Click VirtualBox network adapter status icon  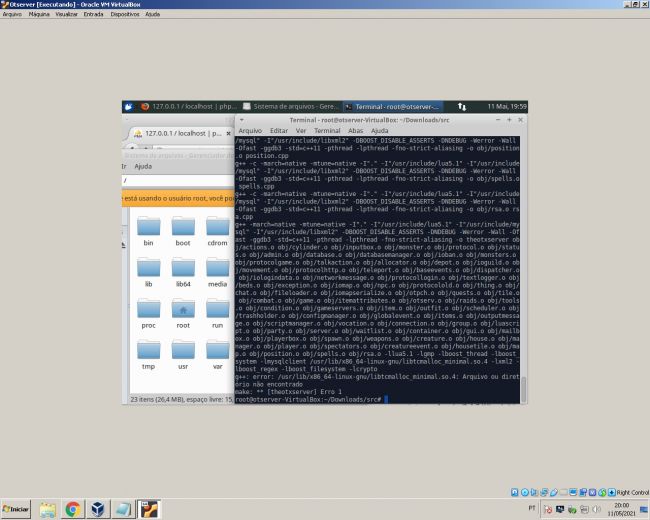pos(544,492)
